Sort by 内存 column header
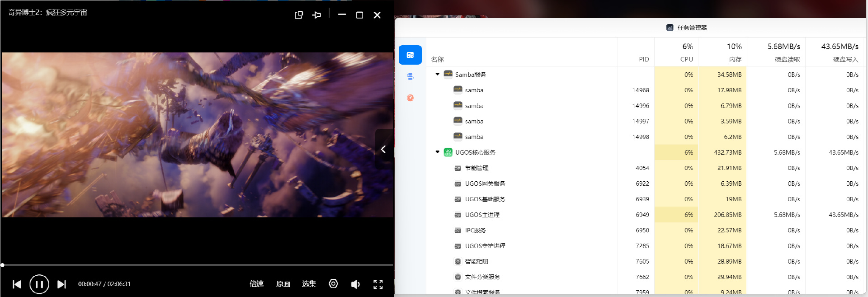This screenshot has width=868, height=297. (x=735, y=59)
